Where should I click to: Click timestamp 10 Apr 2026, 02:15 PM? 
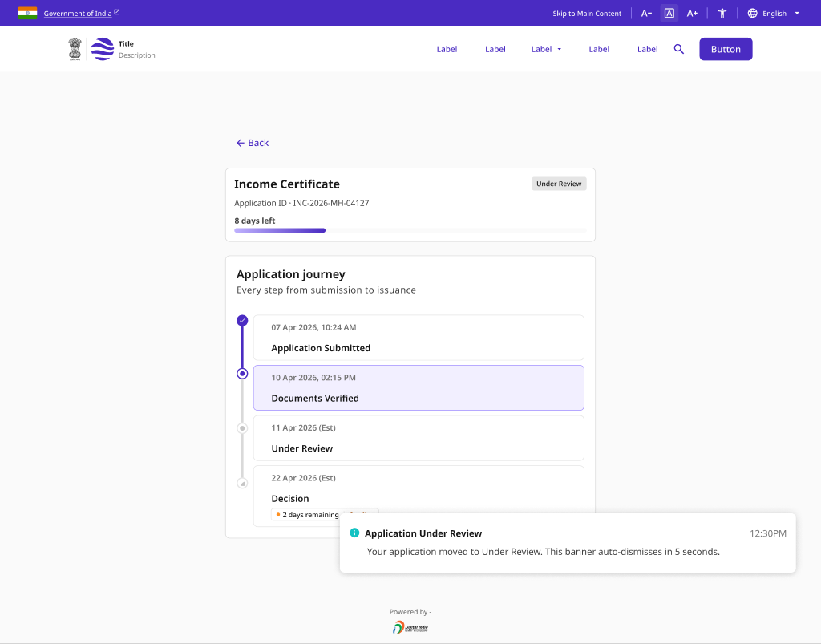pos(313,378)
